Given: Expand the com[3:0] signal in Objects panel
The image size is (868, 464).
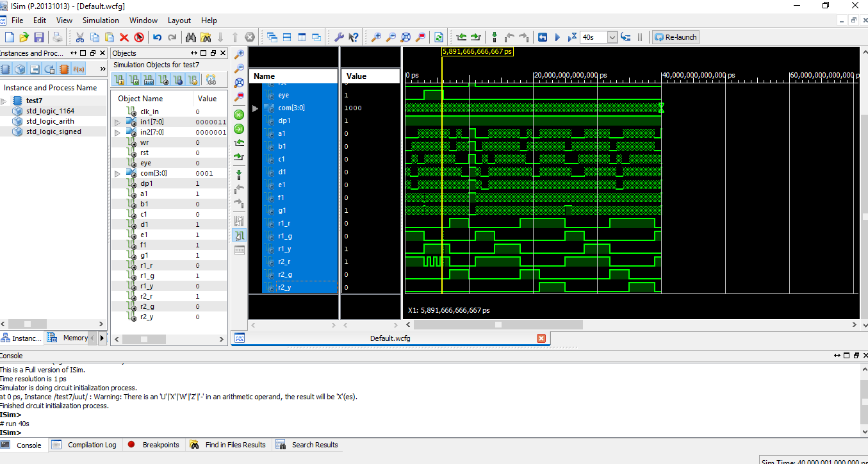Looking at the screenshot, I should [118, 172].
